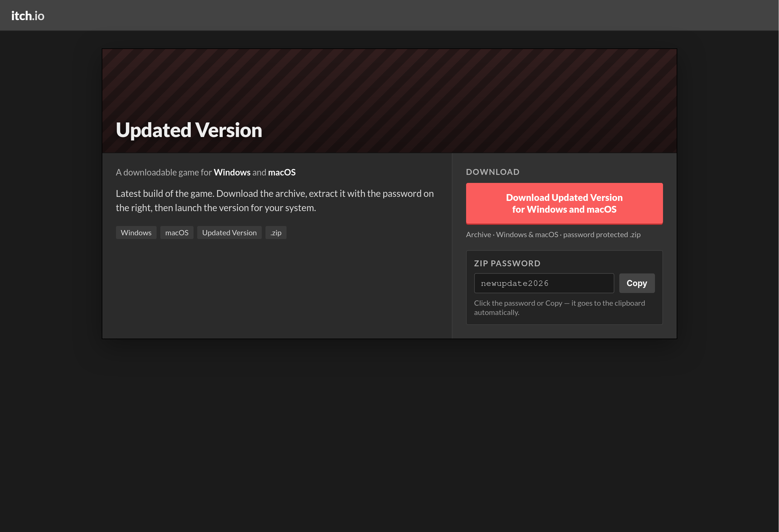Click the bold Windows platform text

[232, 172]
